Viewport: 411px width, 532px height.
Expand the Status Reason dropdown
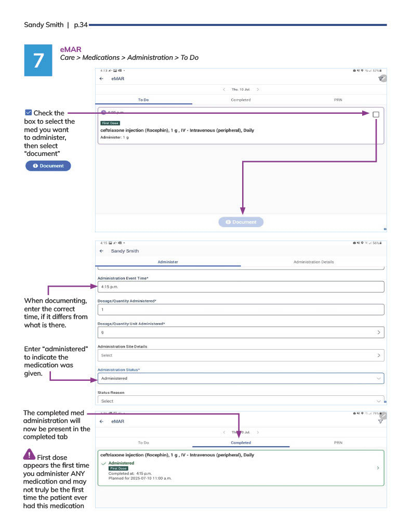coord(378,401)
